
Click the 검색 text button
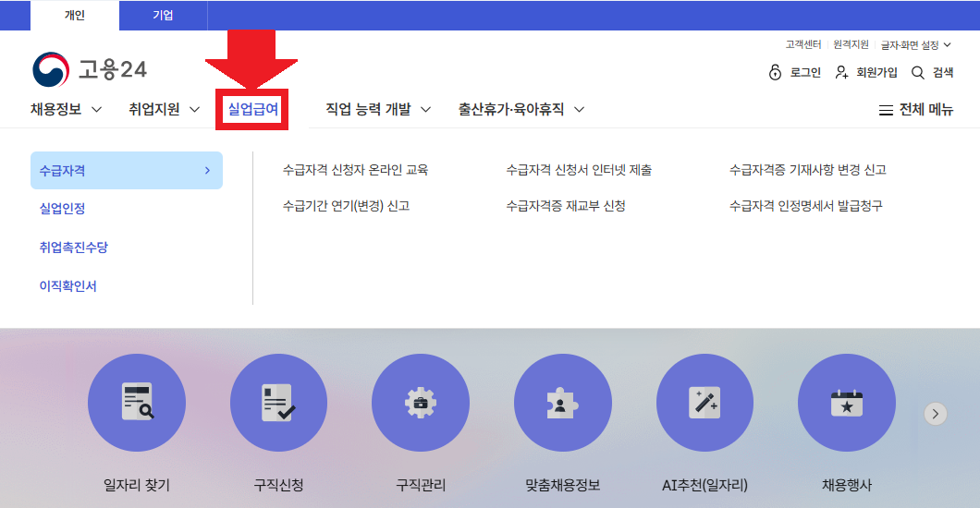pos(942,72)
